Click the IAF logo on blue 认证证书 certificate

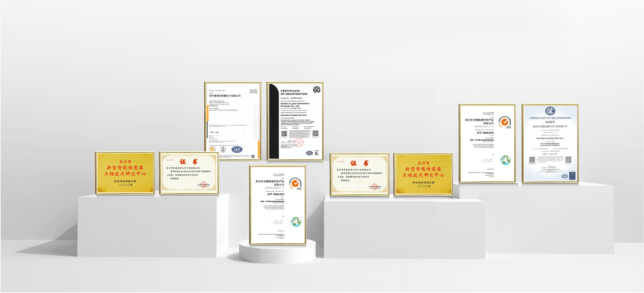[565, 176]
